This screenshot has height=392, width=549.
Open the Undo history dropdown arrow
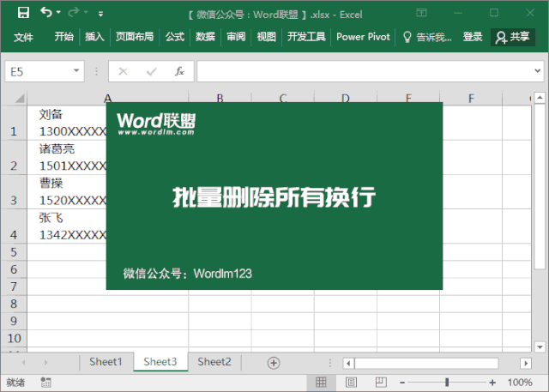click(58, 13)
